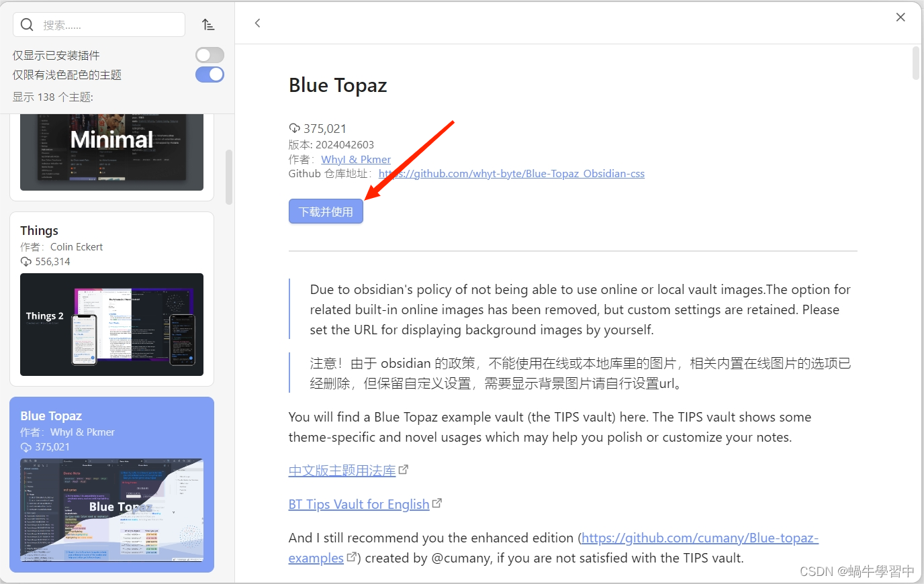
Task: Click the Things download count 556,314
Action: (x=52, y=261)
